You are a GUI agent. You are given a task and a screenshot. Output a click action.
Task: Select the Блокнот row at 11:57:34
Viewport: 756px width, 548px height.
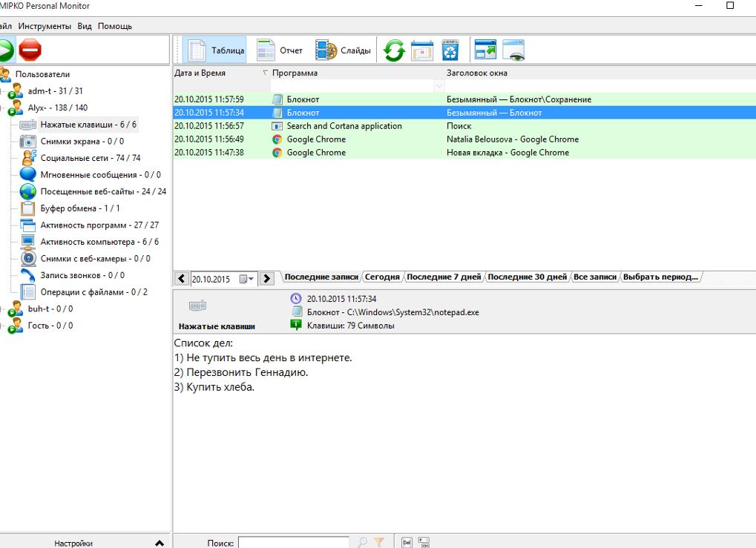point(464,113)
